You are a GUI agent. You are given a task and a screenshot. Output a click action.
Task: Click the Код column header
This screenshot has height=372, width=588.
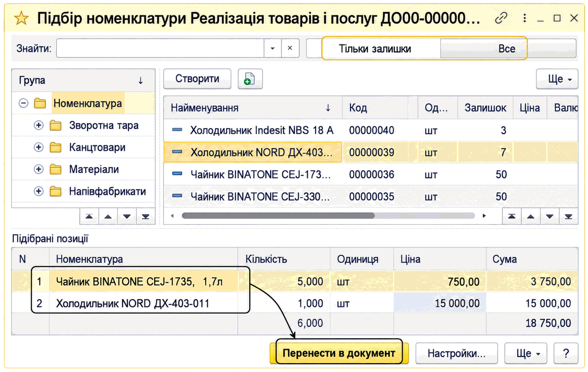click(x=375, y=108)
